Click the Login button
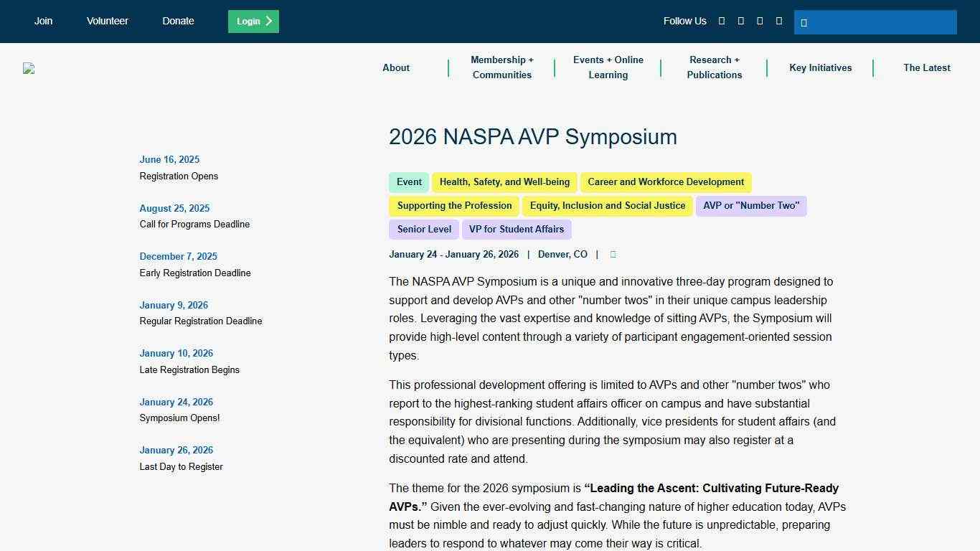 [253, 21]
